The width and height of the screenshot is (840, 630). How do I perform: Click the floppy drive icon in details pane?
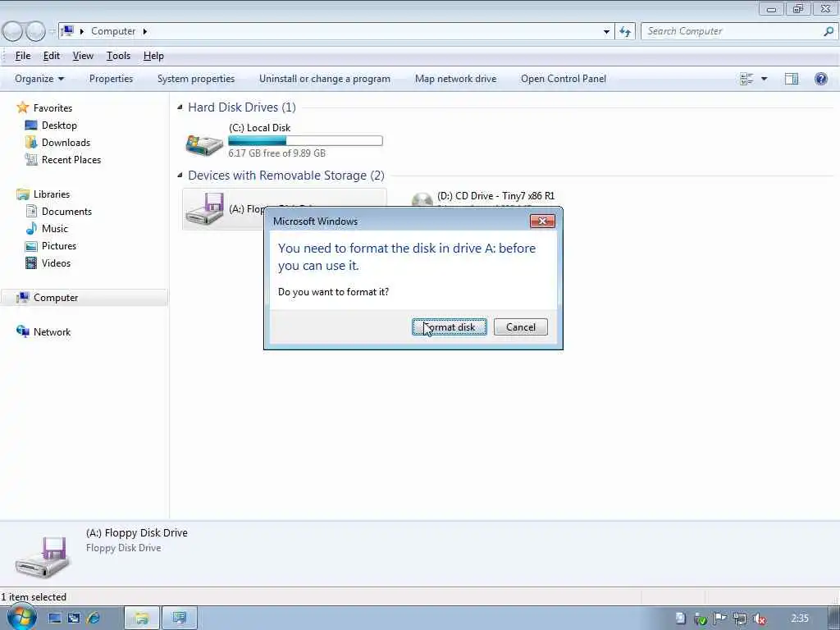[43, 557]
